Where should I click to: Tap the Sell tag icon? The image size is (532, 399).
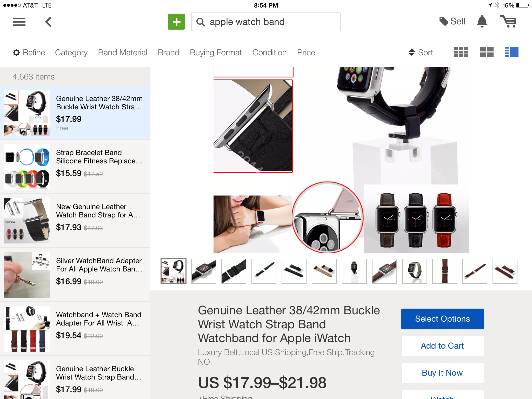click(444, 21)
